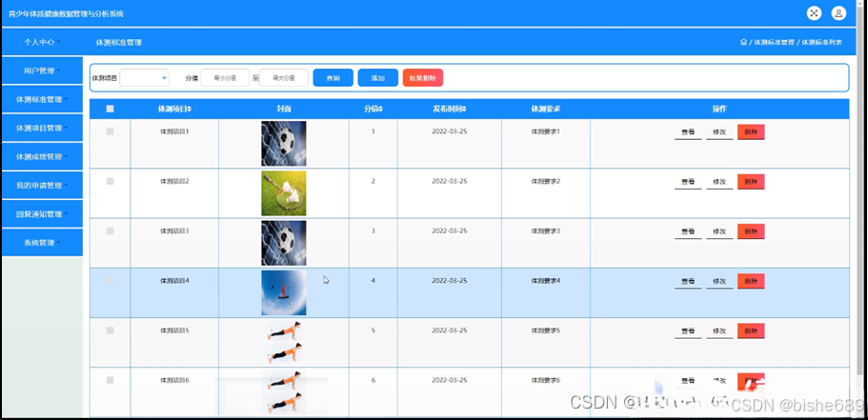The image size is (868, 420).
Task: Open plank exercise cover image of 体测项目5
Action: point(283,343)
